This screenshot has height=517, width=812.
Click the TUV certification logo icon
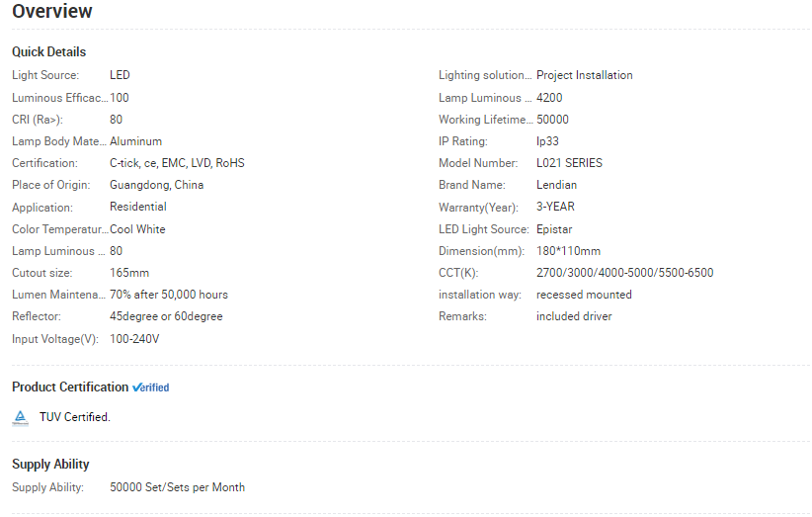pos(21,417)
